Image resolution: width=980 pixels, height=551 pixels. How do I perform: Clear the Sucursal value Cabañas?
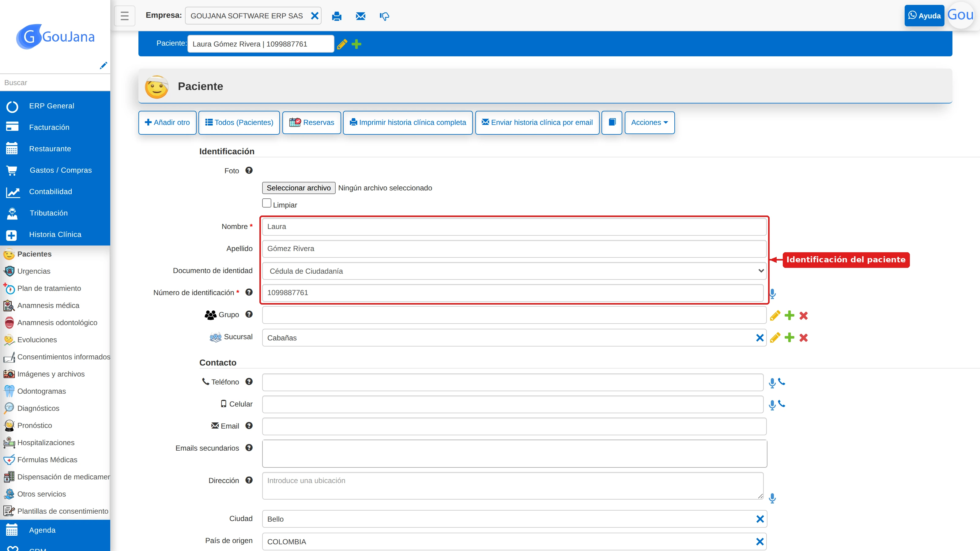click(x=760, y=338)
